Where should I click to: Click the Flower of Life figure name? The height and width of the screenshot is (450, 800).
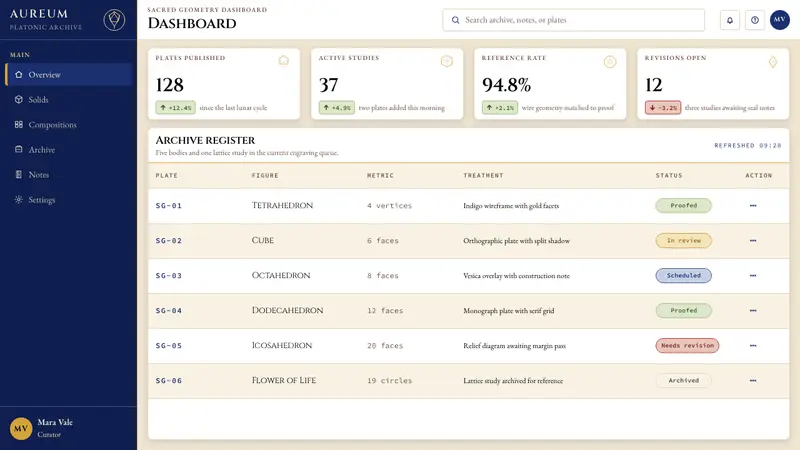pos(284,380)
